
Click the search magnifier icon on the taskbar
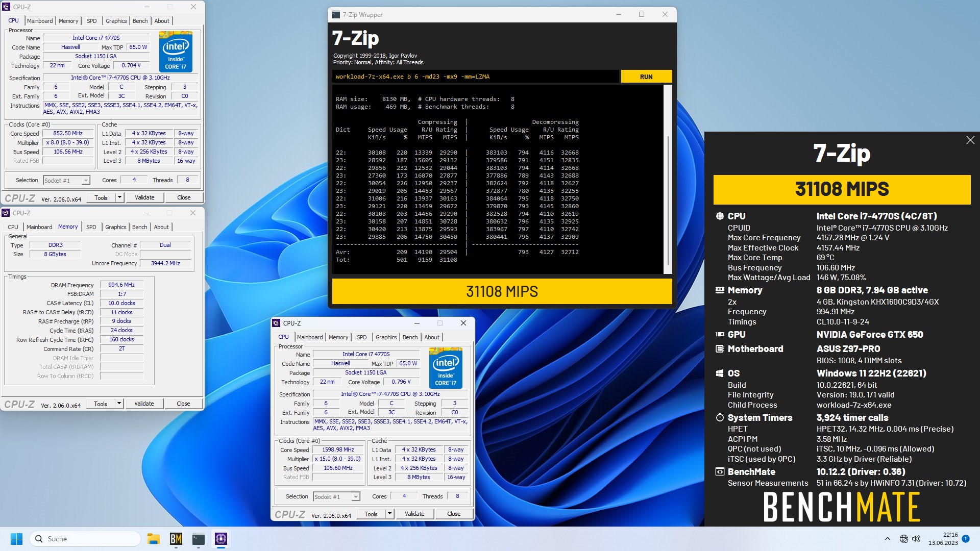(x=39, y=539)
